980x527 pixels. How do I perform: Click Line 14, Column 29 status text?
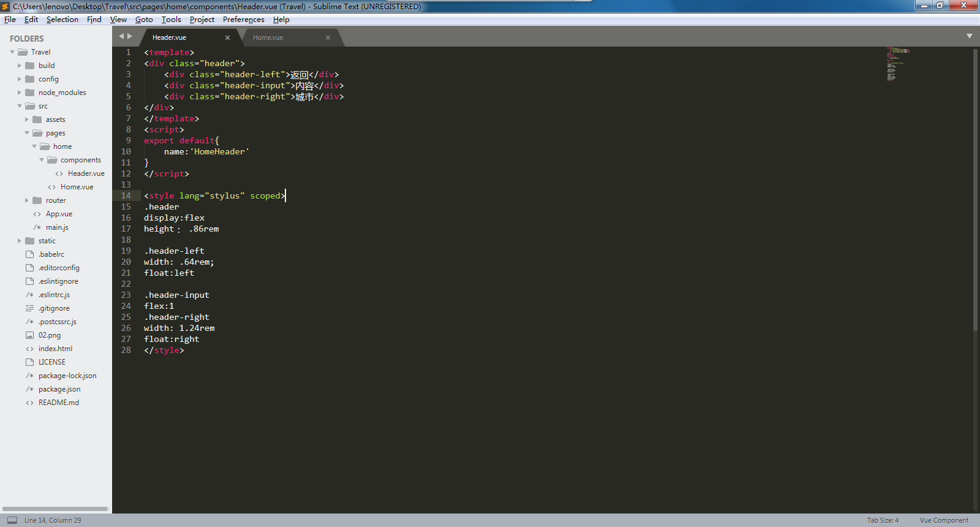pyautogui.click(x=53, y=520)
